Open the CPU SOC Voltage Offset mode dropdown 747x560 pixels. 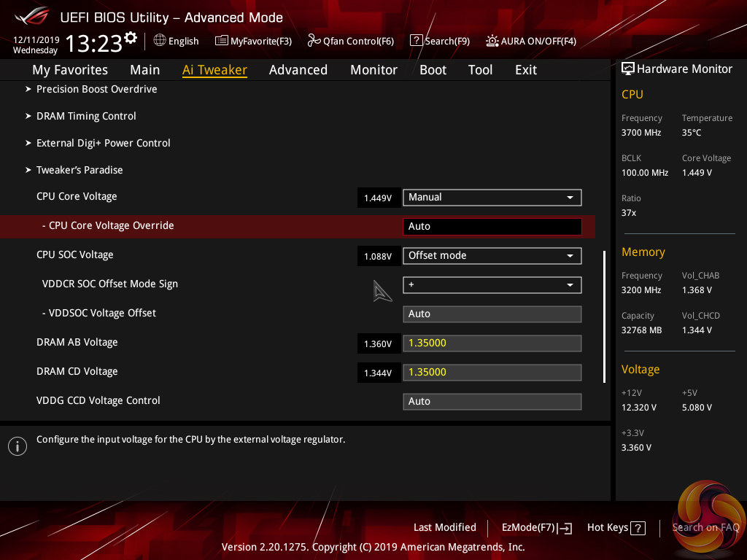click(492, 255)
